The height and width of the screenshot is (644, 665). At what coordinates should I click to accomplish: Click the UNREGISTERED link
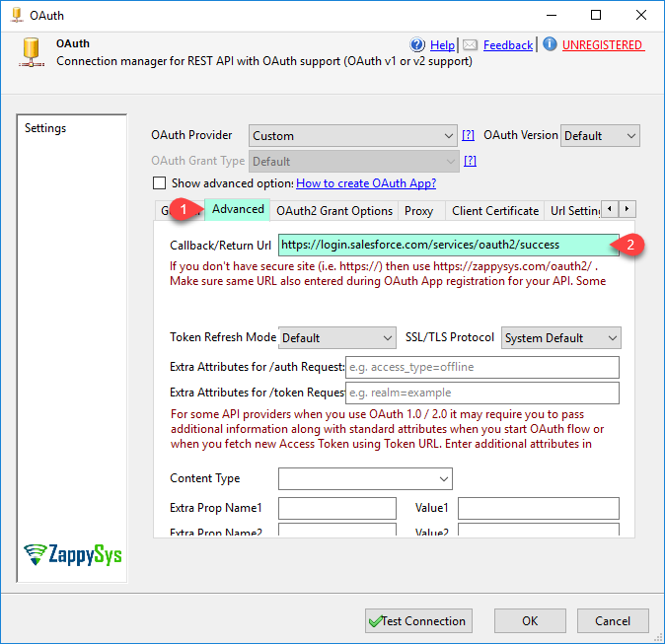point(603,45)
